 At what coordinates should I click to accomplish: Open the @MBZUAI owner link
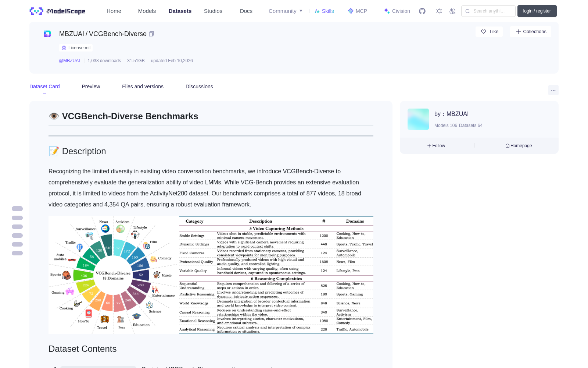click(69, 61)
